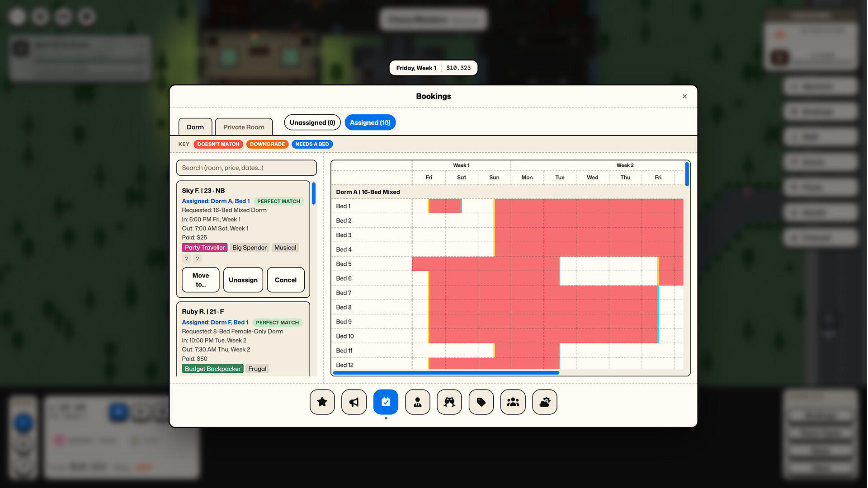Switch to the Private Room tab

244,127
